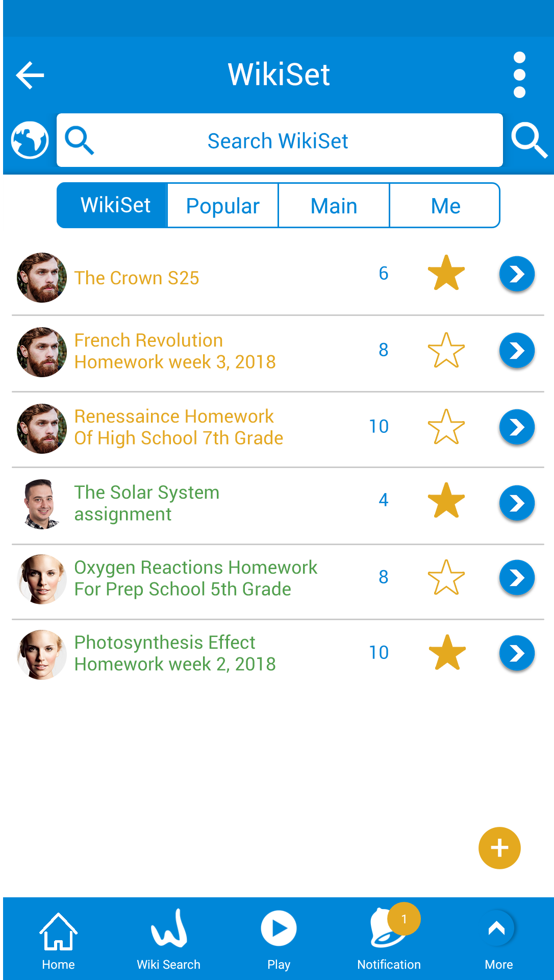Screen dimensions: 554x980
Task: Open The Solar System assignment chevron
Action: (517, 503)
